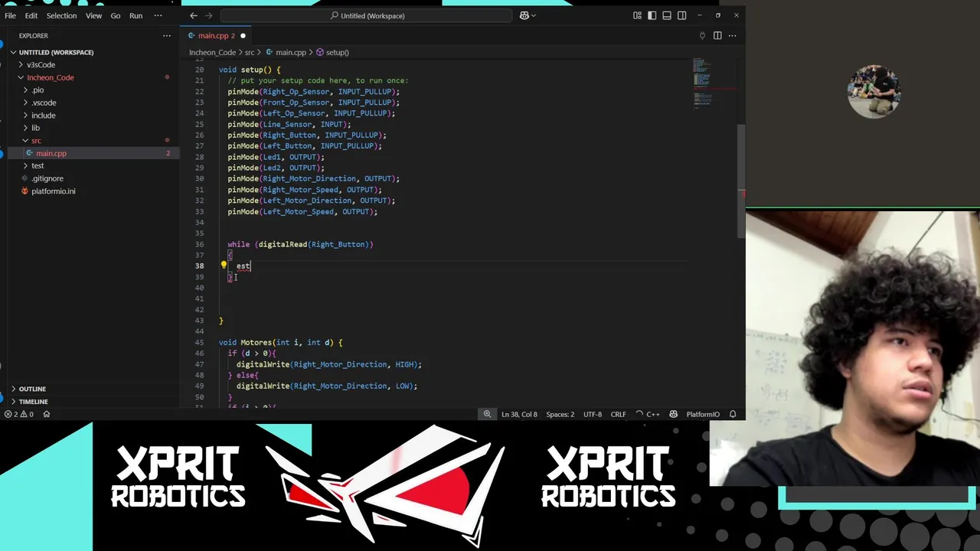Image resolution: width=980 pixels, height=551 pixels.
Task: Select the Incheon_Code breadcrumb
Action: click(x=212, y=52)
